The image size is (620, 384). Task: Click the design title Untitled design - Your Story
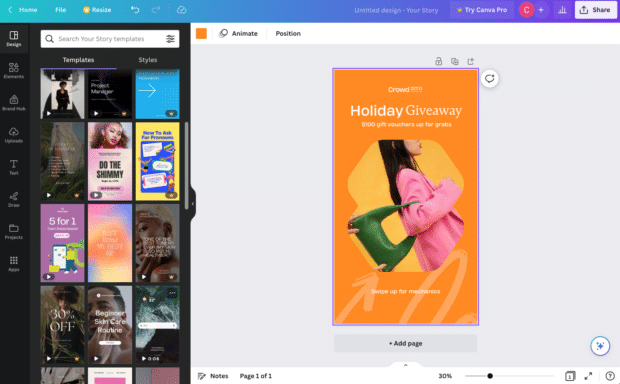(396, 10)
